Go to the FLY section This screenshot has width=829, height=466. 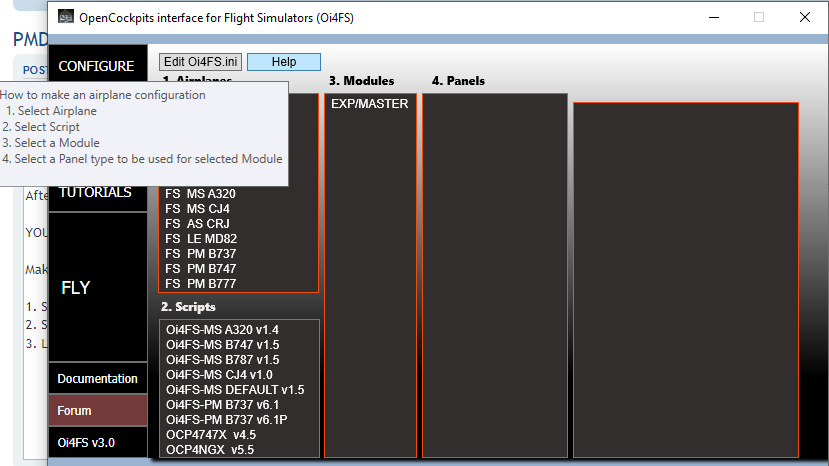pos(98,288)
